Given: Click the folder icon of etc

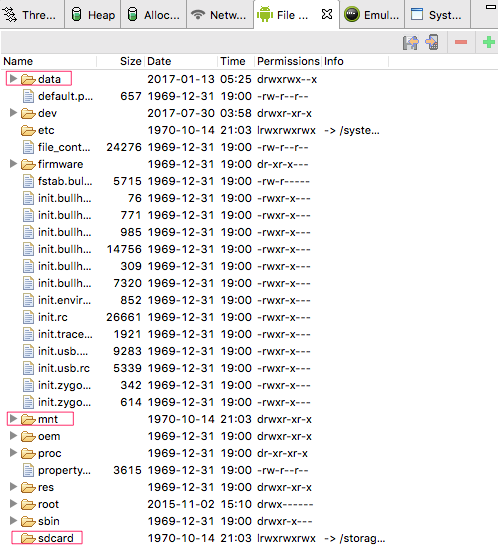Looking at the screenshot, I should click(x=28, y=130).
